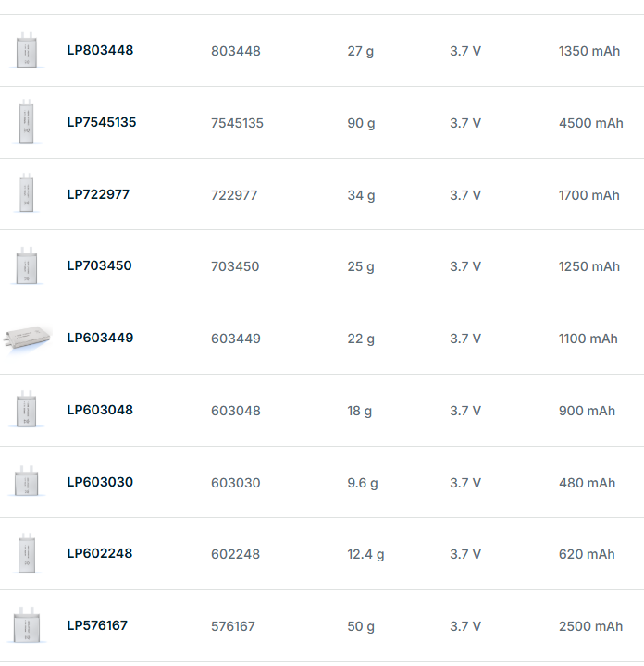644x666 pixels.
Task: Open the LP703450 product page link
Action: (99, 265)
